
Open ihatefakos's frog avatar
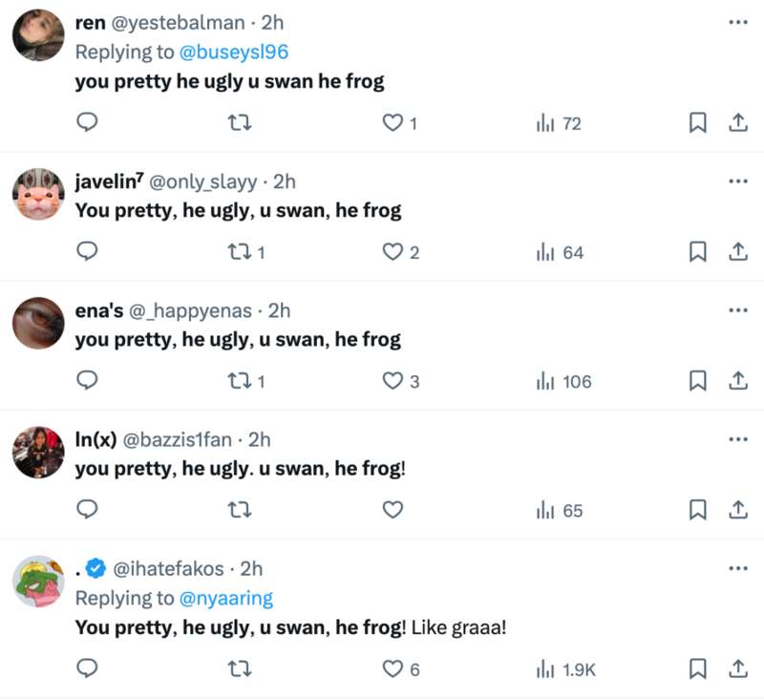click(38, 582)
